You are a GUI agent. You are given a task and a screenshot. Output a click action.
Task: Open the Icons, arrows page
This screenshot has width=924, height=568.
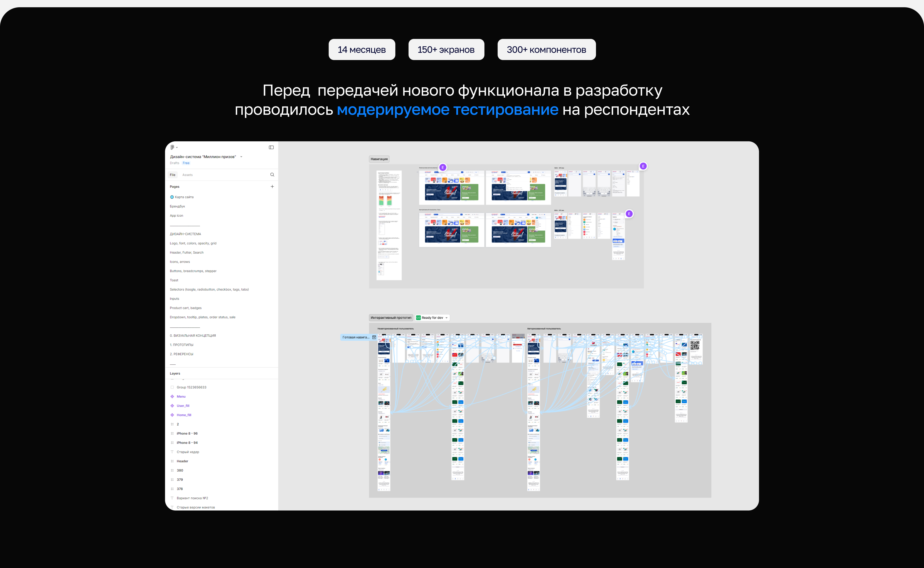(180, 262)
